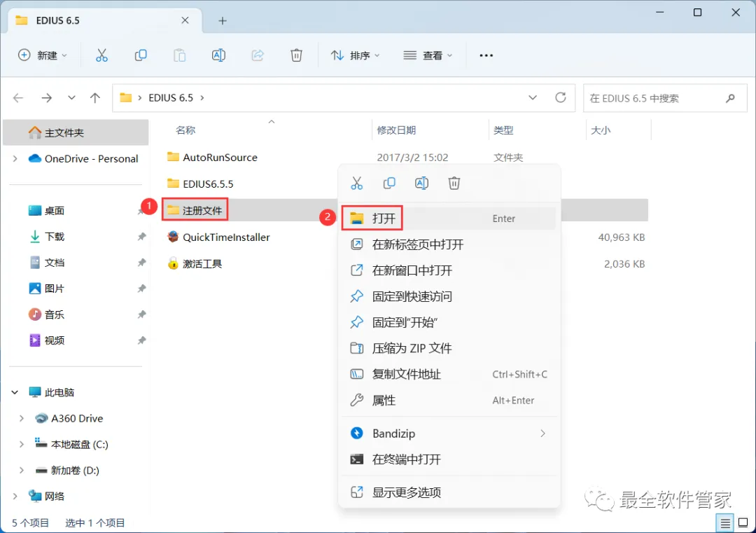Go up one folder level arrow
The width and height of the screenshot is (756, 533).
[x=95, y=98]
